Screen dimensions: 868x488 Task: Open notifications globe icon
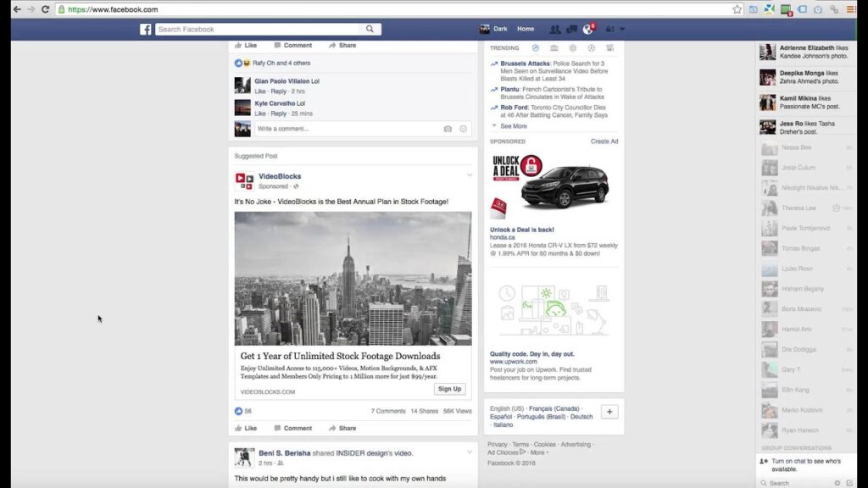[x=588, y=30]
